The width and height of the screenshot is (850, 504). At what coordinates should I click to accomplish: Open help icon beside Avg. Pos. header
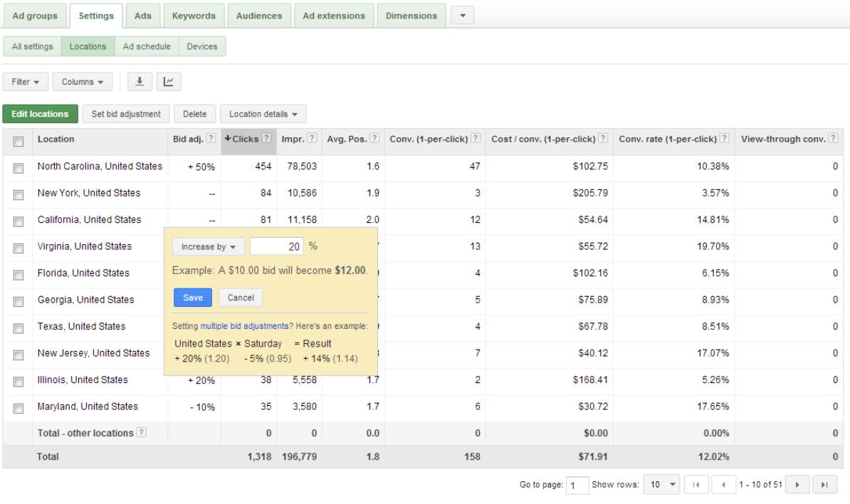(x=374, y=137)
